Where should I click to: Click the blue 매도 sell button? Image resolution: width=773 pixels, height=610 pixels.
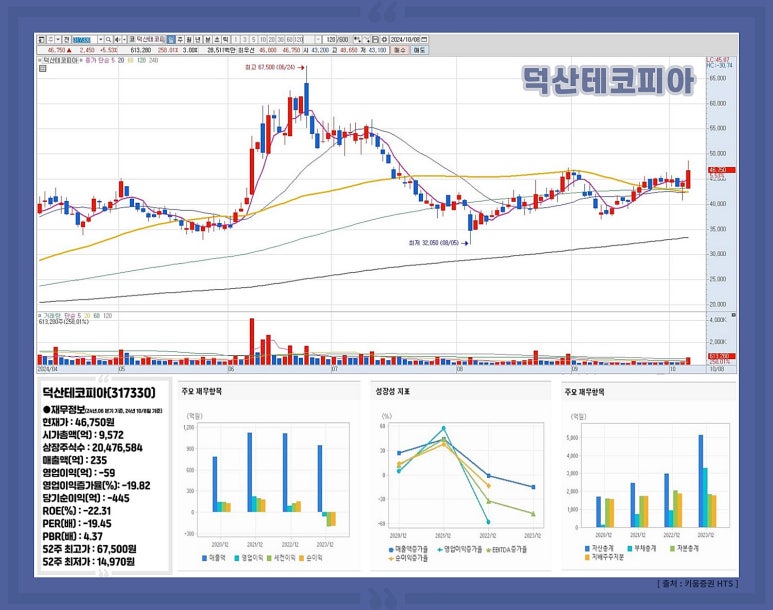pyautogui.click(x=419, y=50)
